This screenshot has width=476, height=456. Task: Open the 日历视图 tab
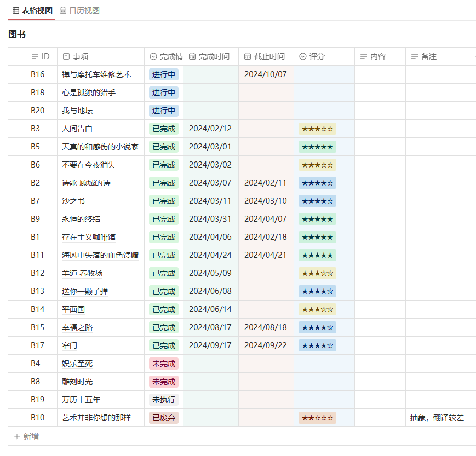click(x=79, y=10)
